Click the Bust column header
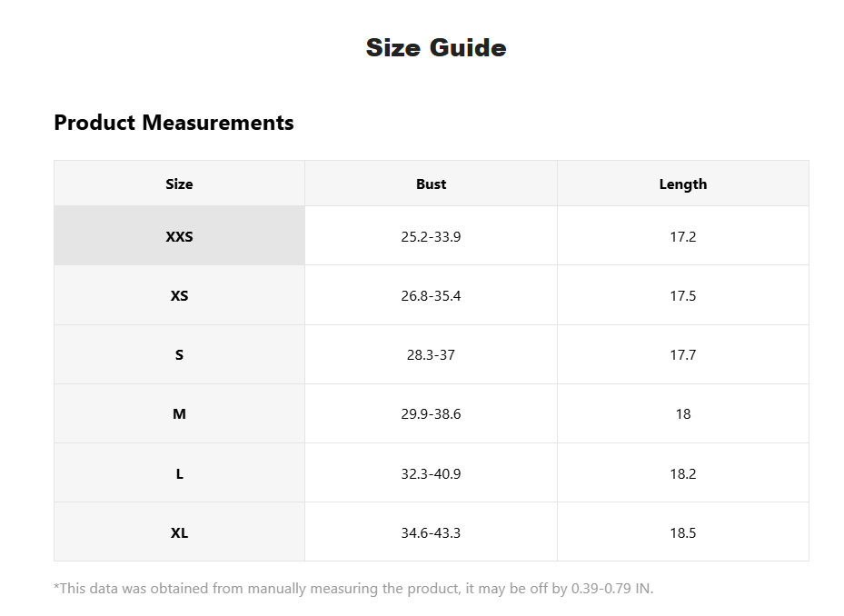This screenshot has width=844, height=616. click(x=431, y=184)
